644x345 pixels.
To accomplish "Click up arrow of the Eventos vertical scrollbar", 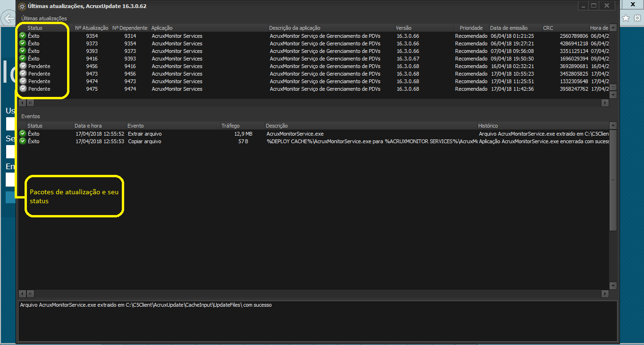I will pos(613,126).
